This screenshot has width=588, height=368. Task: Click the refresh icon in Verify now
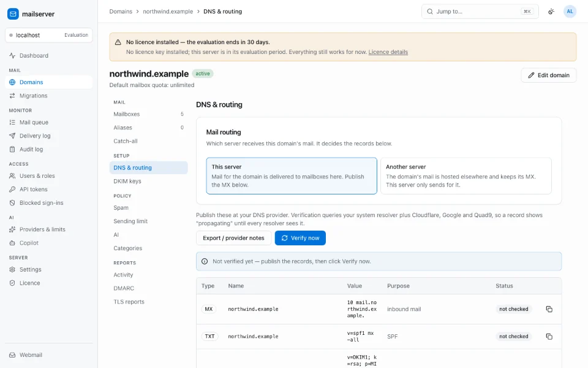pos(285,238)
